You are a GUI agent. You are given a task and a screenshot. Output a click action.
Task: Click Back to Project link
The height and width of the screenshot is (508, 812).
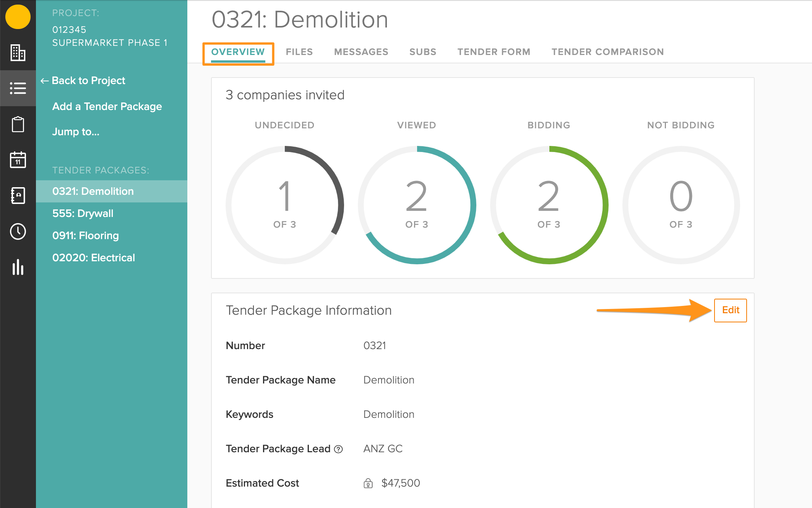pos(83,81)
